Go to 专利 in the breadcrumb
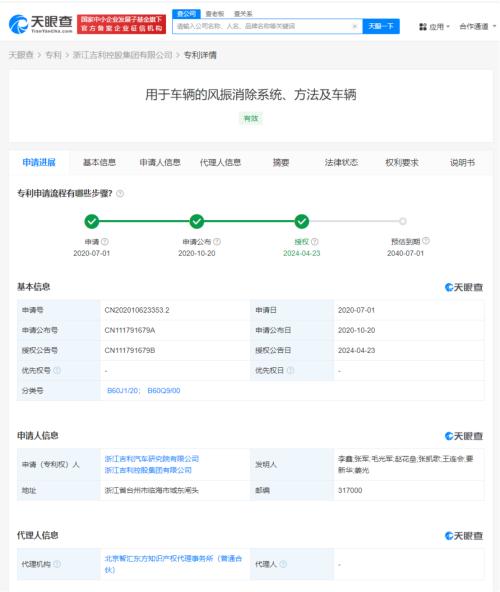 point(53,55)
